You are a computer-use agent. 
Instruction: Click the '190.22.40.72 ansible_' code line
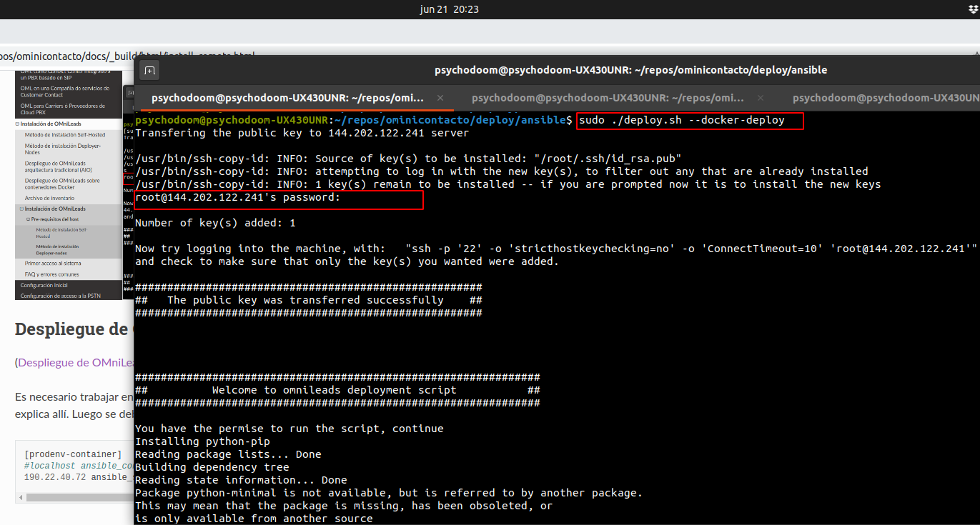tap(79, 477)
